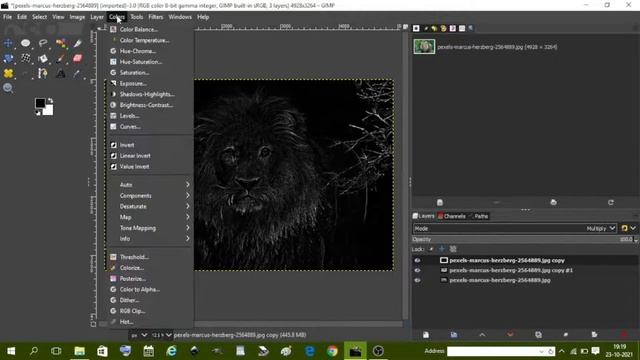640x360 pixels.
Task: Click the background white color swatch
Action: 49,111
